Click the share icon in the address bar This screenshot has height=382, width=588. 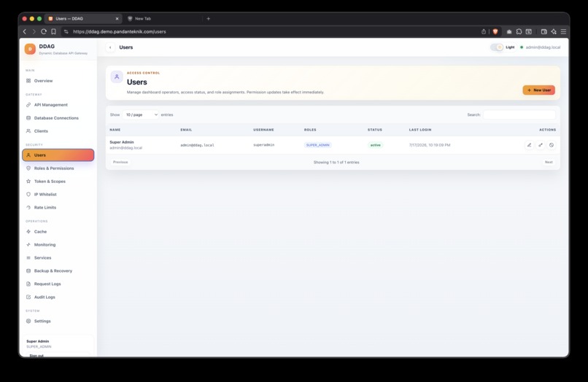[484, 31]
